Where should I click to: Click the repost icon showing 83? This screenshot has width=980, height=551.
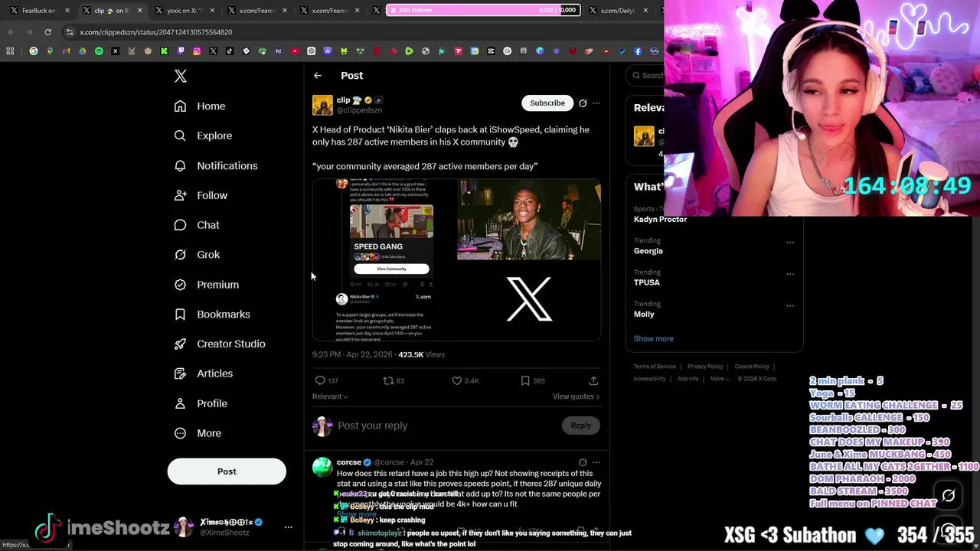388,380
